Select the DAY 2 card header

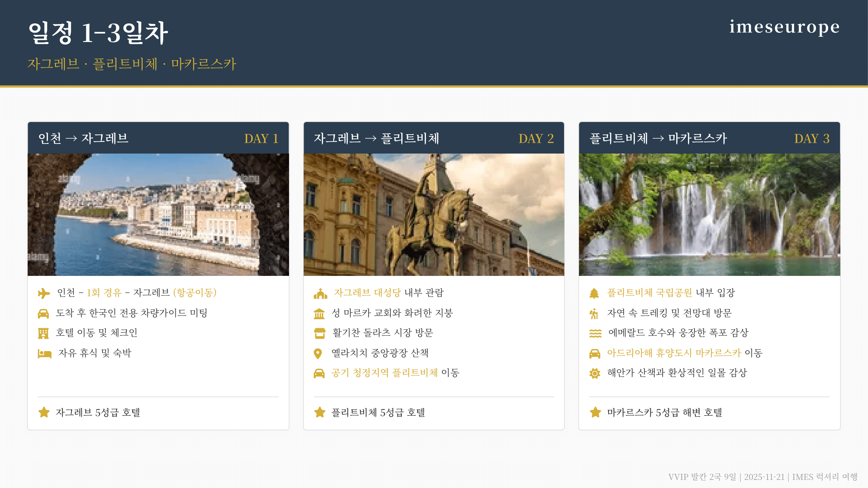(434, 138)
